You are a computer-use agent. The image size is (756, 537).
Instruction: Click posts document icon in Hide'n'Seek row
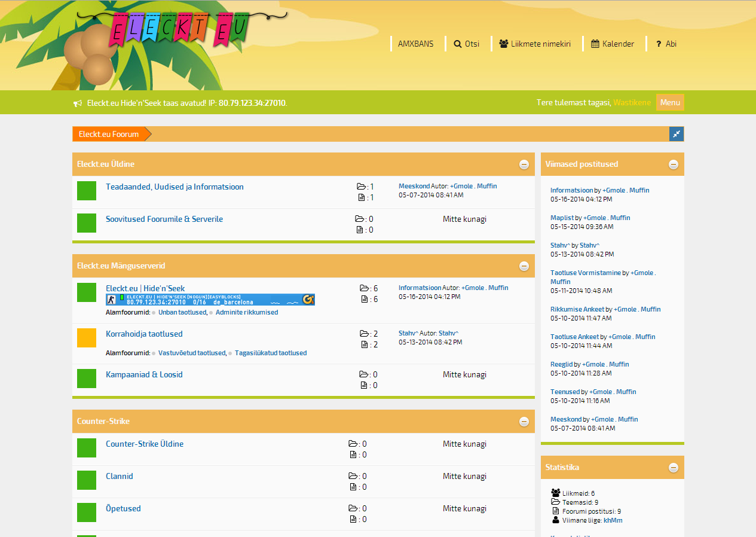click(x=365, y=299)
